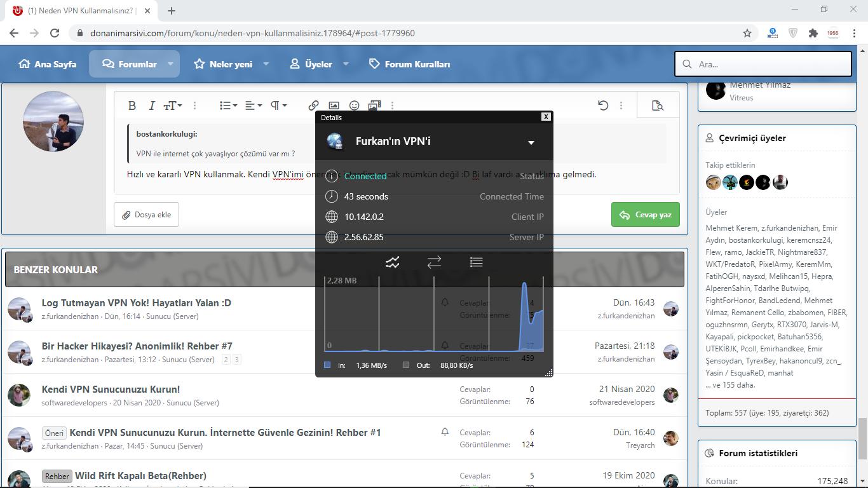This screenshot has height=488, width=868.
Task: Expand the Neler yeni submenu arrow
Action: pyautogui.click(x=266, y=64)
